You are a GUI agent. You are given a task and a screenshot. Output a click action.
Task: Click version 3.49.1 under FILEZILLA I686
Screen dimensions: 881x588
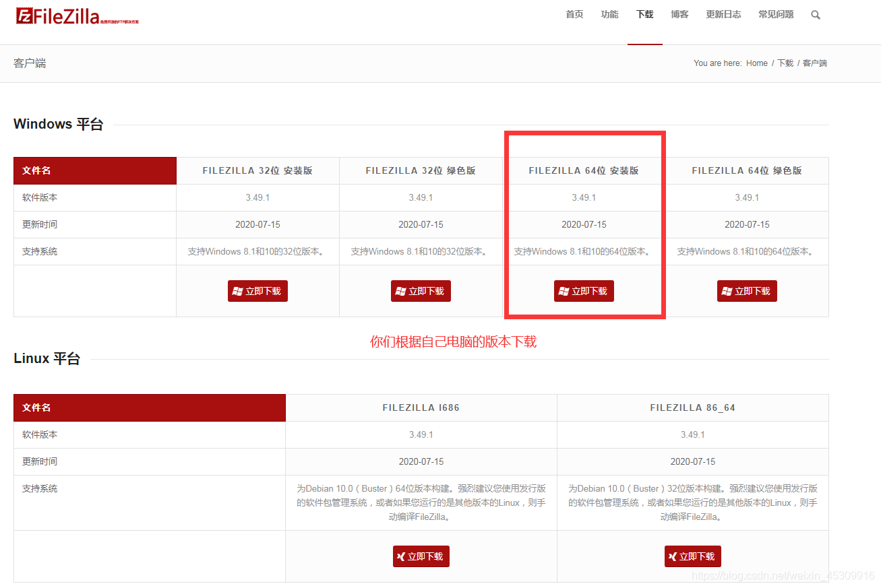click(421, 434)
